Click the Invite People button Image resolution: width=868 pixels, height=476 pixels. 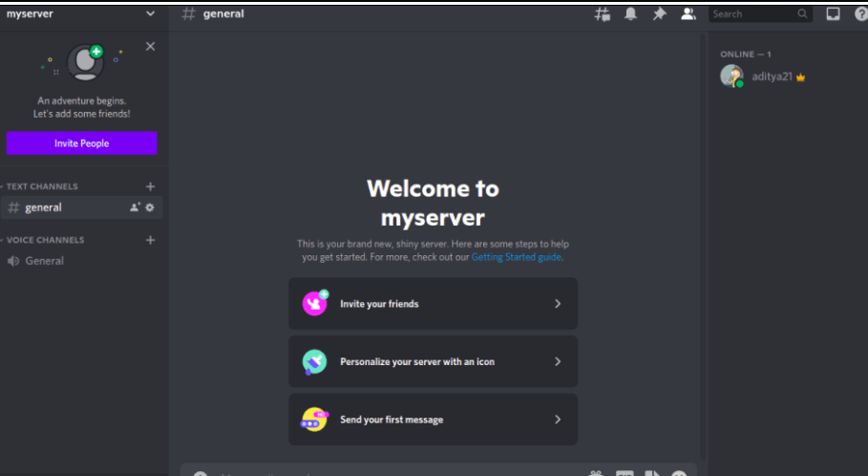pyautogui.click(x=81, y=143)
